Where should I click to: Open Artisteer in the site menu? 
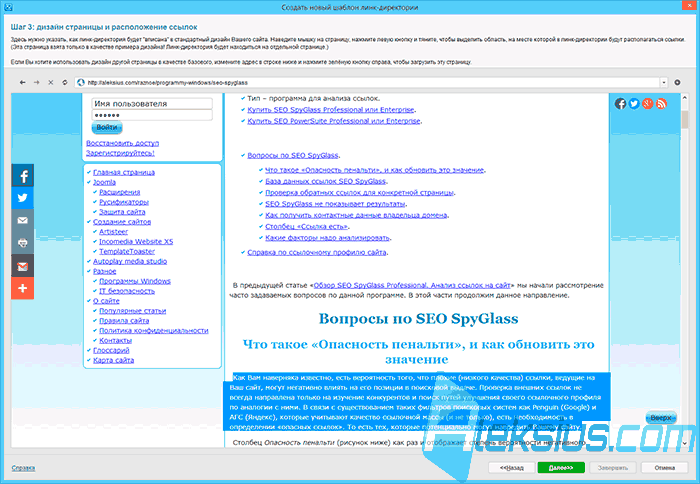tap(113, 232)
